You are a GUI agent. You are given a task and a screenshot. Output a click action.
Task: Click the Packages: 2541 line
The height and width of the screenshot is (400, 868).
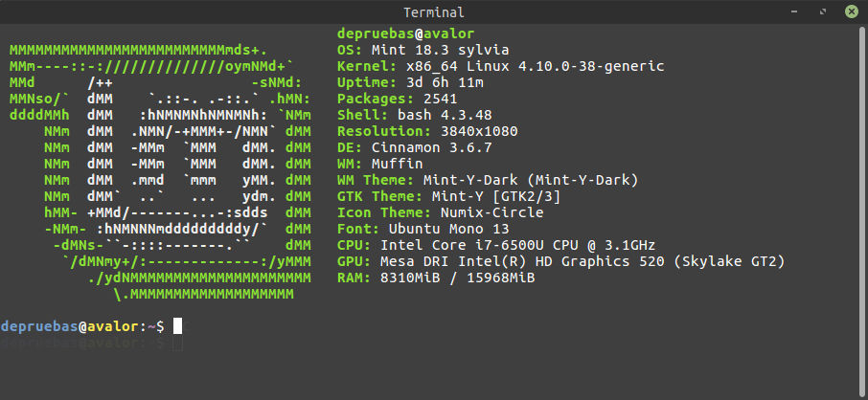click(x=397, y=99)
